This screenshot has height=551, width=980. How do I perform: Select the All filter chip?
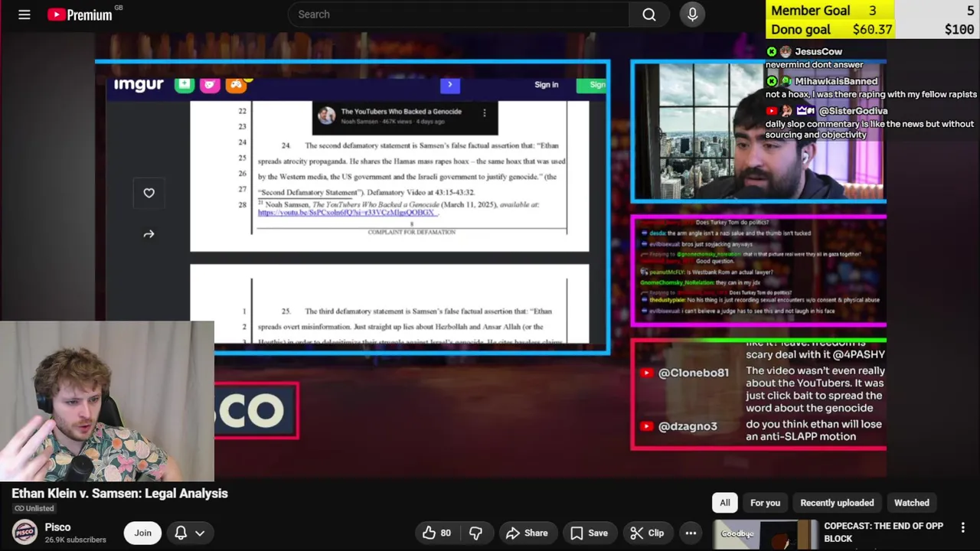point(724,503)
